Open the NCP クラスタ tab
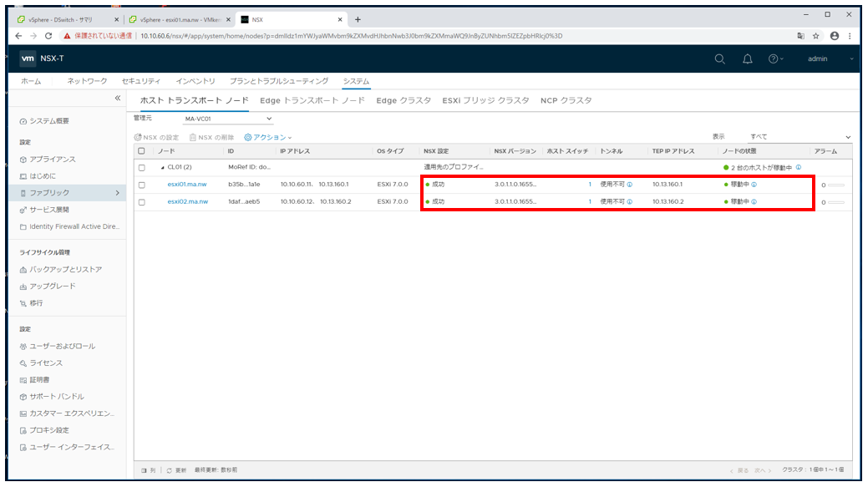Screen dimensions: 868x487 point(566,101)
